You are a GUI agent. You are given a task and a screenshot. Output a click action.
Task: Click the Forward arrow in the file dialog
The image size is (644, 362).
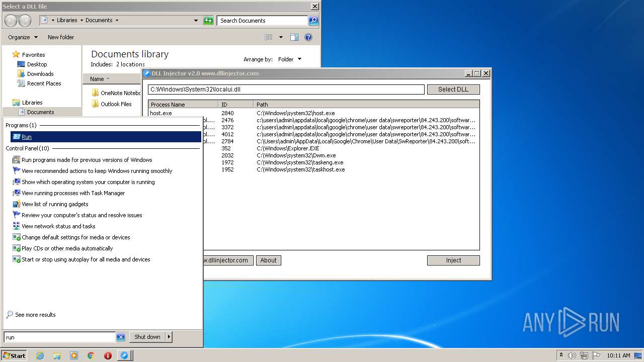tap(25, 21)
